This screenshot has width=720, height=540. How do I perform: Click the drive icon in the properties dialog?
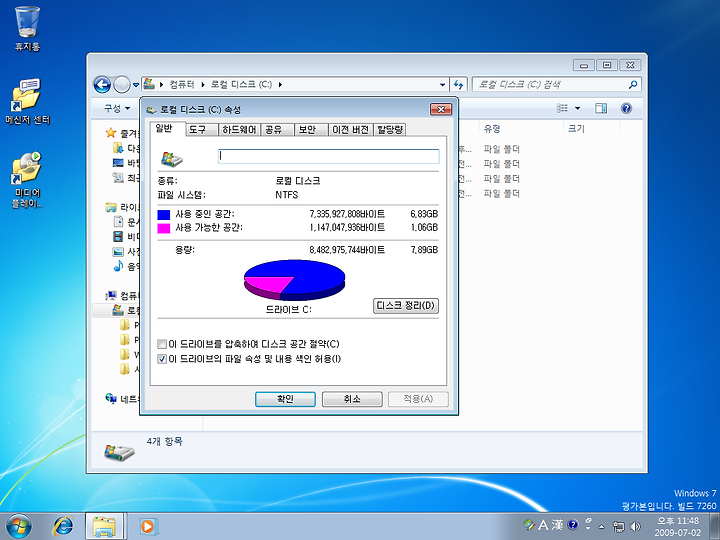point(172,159)
